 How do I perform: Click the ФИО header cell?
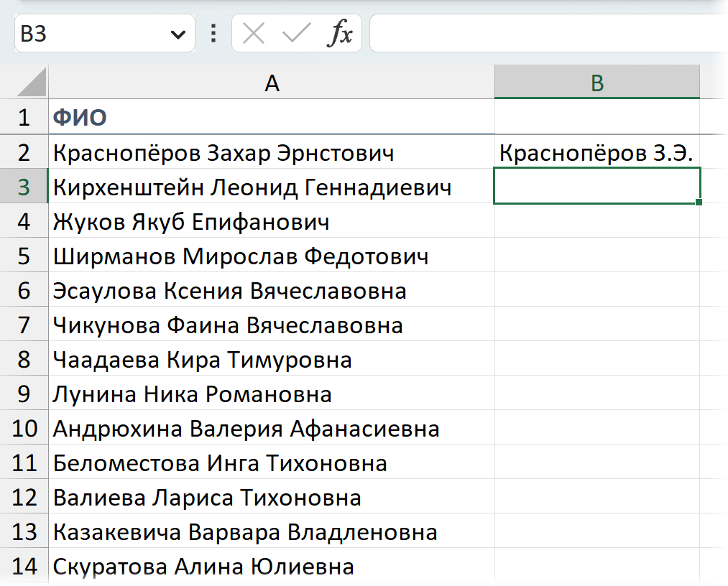pos(272,117)
